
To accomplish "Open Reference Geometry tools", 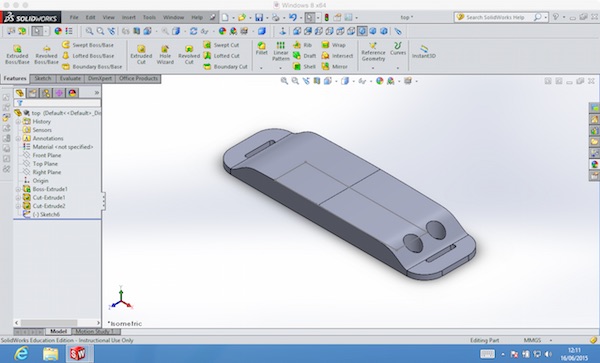I will (373, 52).
